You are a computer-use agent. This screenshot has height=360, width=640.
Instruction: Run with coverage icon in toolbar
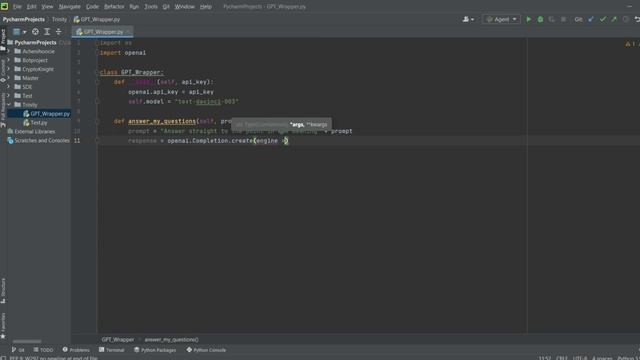pos(552,19)
